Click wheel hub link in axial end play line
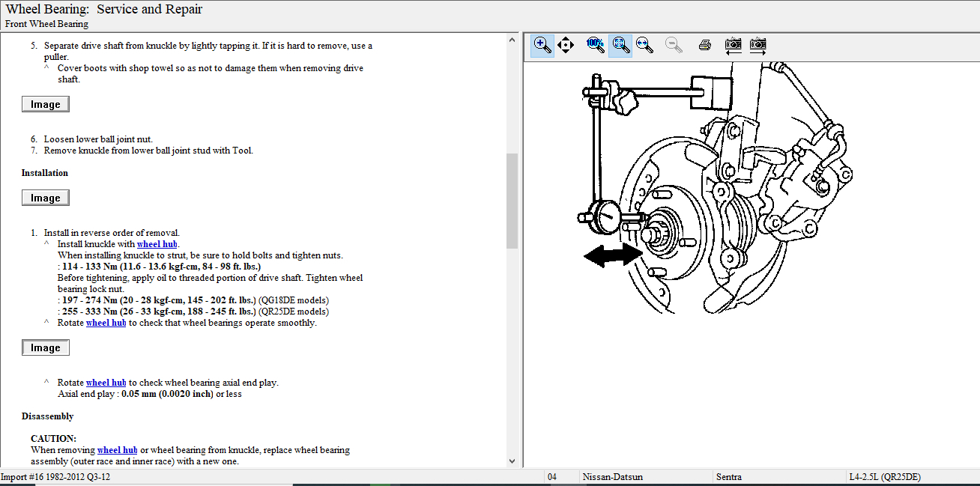This screenshot has width=980, height=486. (106, 383)
